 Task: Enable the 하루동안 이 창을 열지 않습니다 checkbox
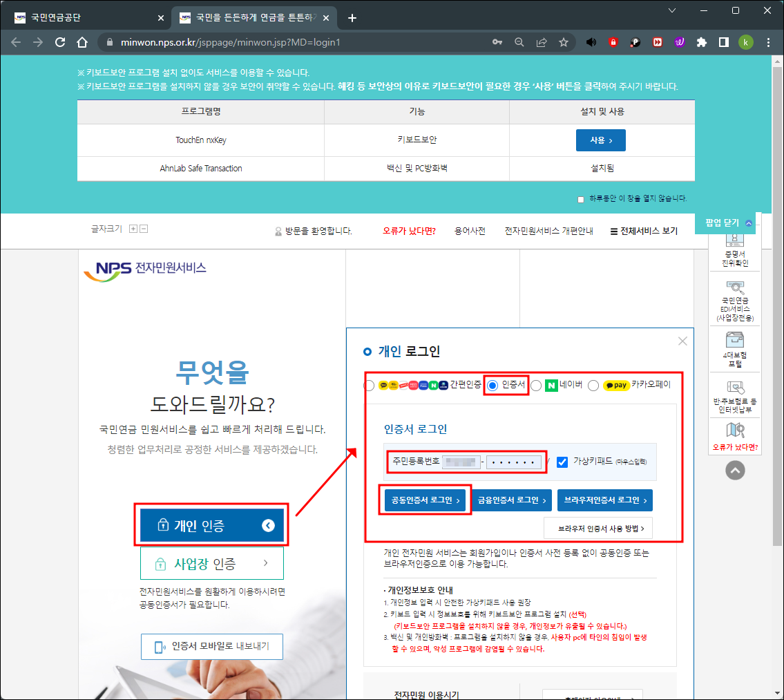click(581, 198)
